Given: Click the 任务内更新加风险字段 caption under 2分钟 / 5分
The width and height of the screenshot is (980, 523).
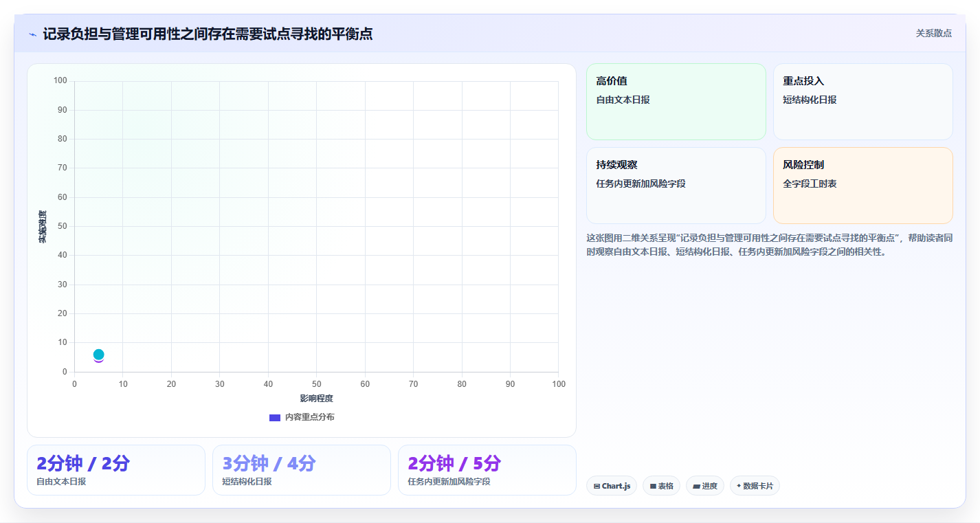Looking at the screenshot, I should [449, 482].
